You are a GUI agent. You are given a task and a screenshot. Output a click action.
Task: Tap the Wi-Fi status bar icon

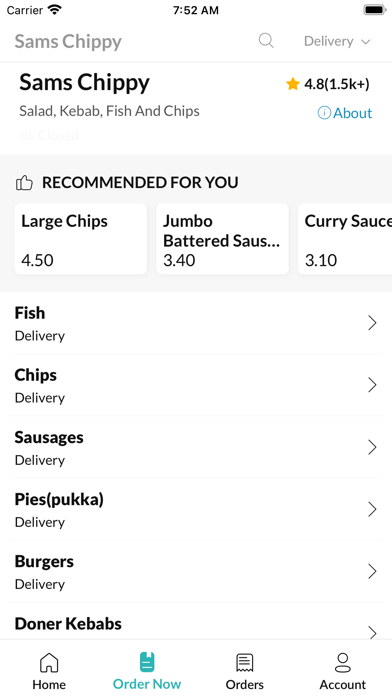pos(55,10)
